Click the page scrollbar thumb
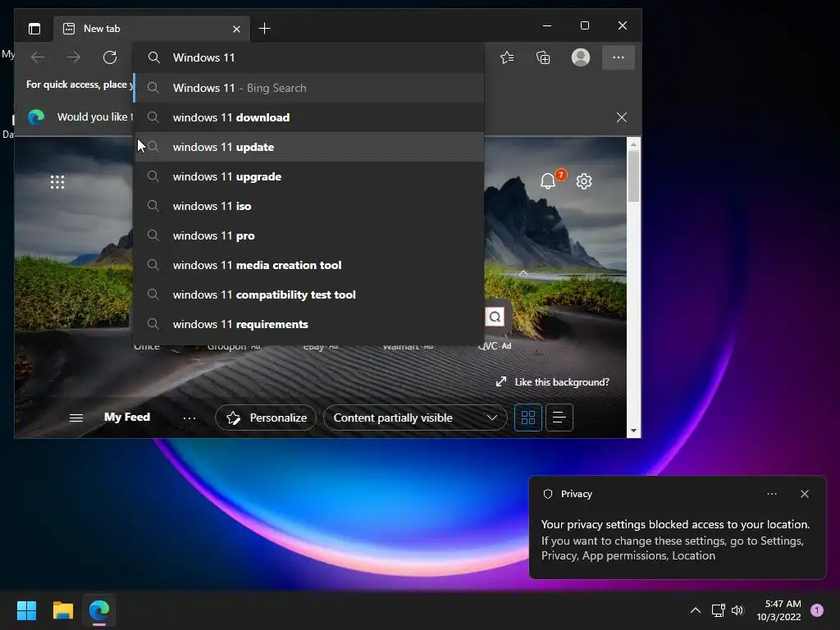The image size is (840, 630). (x=634, y=176)
